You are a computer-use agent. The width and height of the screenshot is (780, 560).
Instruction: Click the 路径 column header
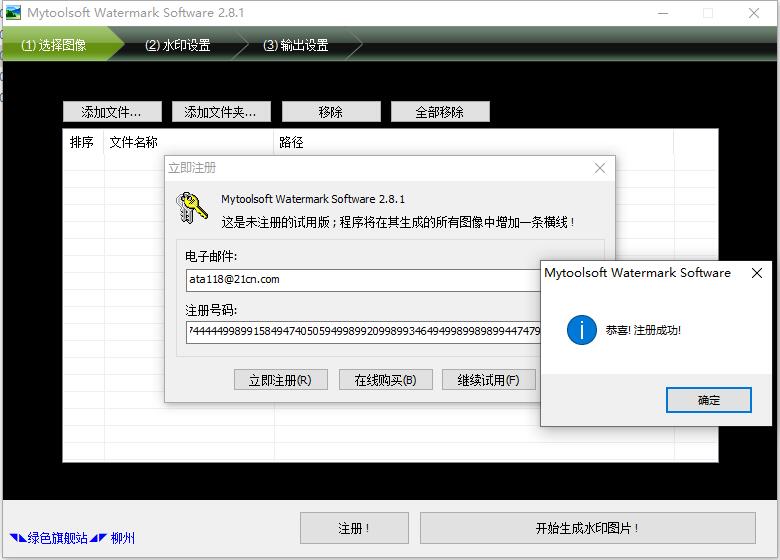(x=291, y=143)
